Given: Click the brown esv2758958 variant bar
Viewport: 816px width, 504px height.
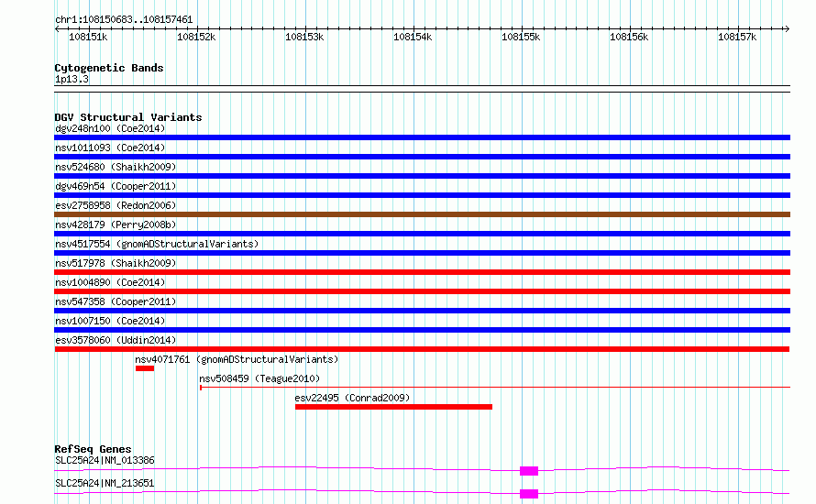Looking at the screenshot, I should pyautogui.click(x=422, y=214).
